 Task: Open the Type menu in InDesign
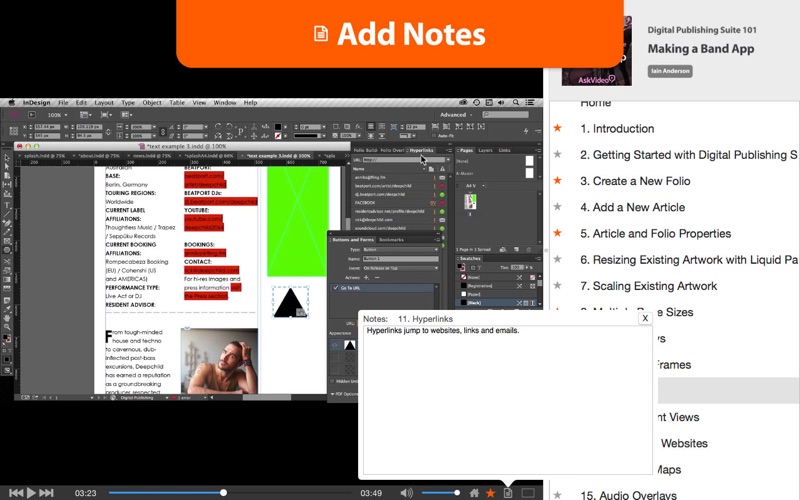tap(128, 103)
